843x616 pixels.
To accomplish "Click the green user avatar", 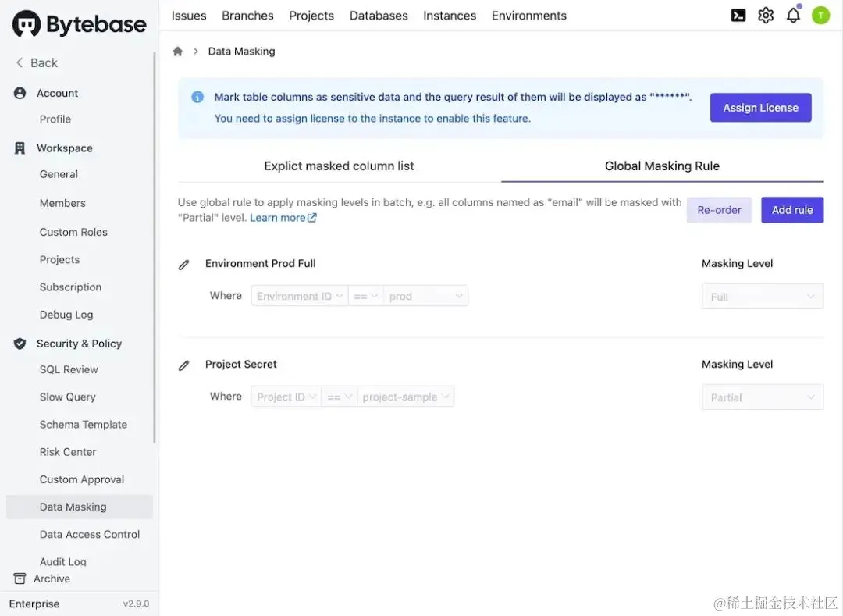I will click(x=820, y=16).
